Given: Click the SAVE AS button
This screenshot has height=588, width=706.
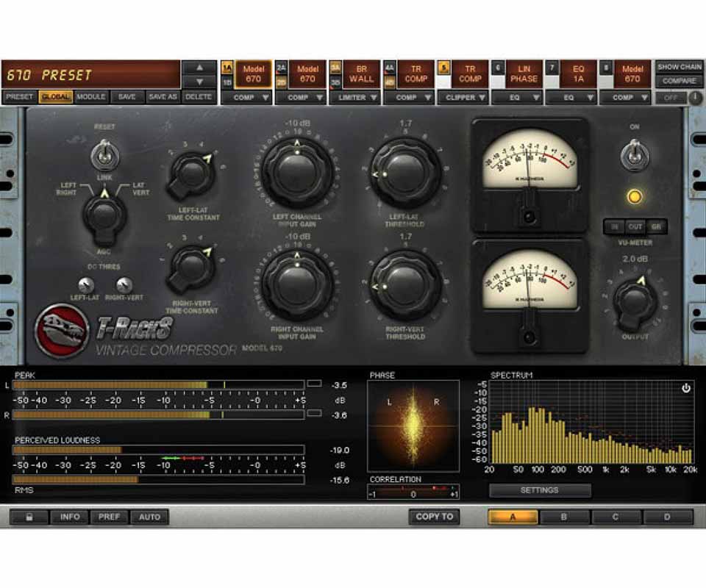Looking at the screenshot, I should click(163, 97).
